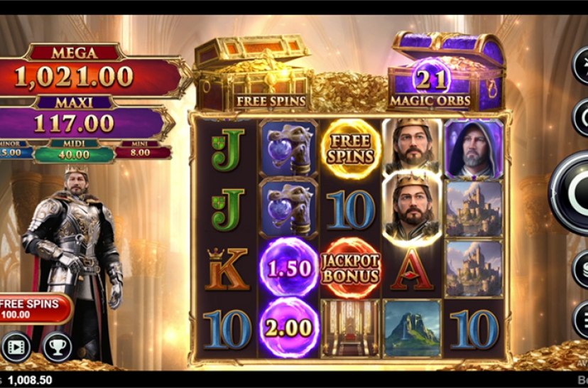Click the balance amount 1,008.50
Viewport: 588px width, 388px height.
[30, 380]
